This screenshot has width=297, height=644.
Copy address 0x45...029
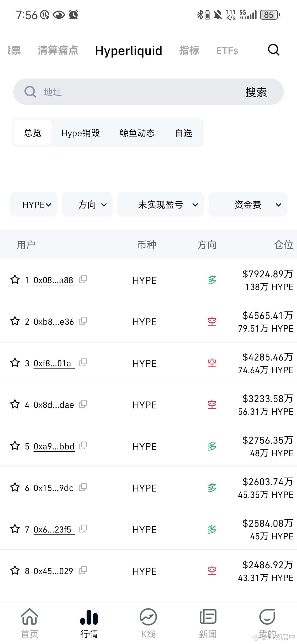83,570
